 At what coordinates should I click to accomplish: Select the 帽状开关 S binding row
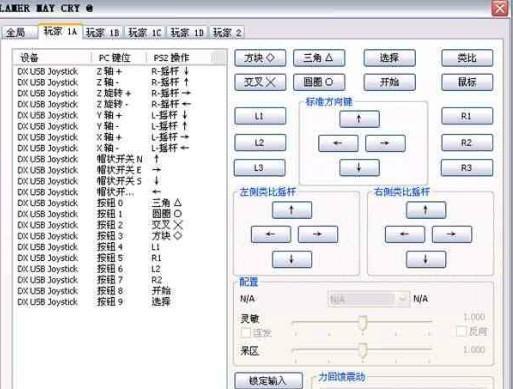119,181
